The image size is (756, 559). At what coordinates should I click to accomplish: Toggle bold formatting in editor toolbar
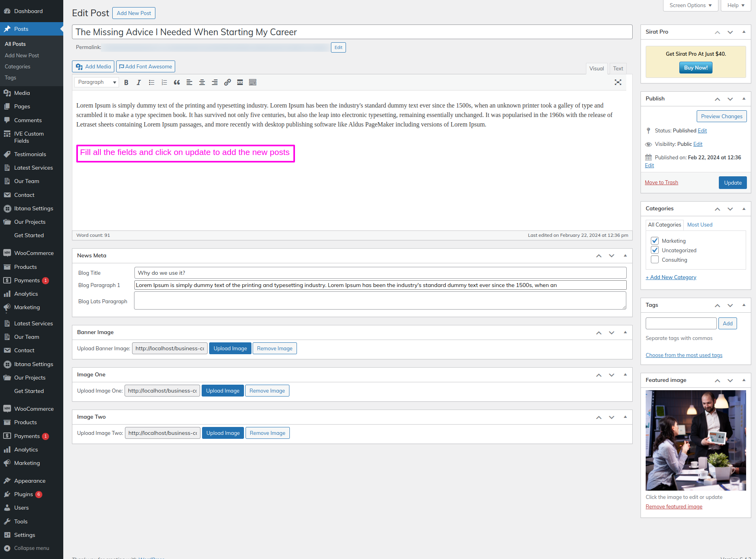[x=126, y=82]
